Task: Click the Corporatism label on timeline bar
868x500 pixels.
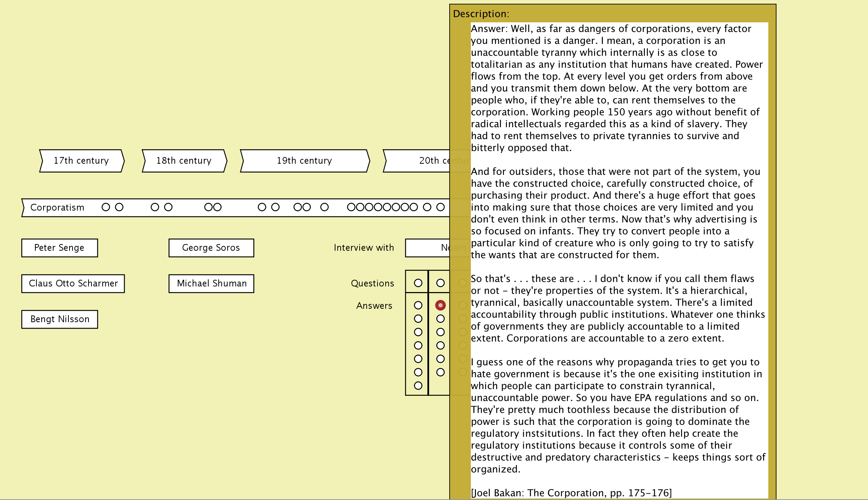Action: pyautogui.click(x=57, y=208)
